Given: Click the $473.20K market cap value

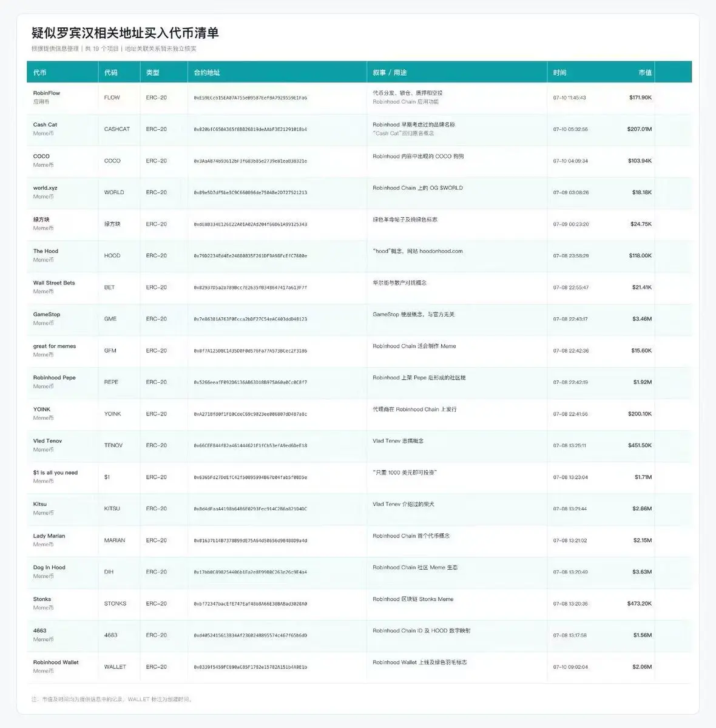Looking at the screenshot, I should coord(640,604).
